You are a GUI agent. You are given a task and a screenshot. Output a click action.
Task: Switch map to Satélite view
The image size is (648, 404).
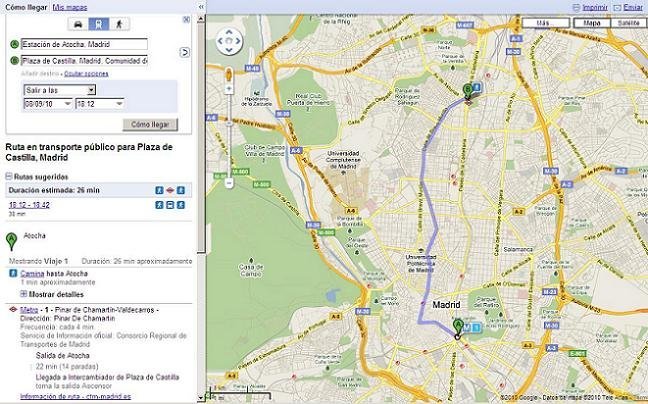[x=629, y=23]
